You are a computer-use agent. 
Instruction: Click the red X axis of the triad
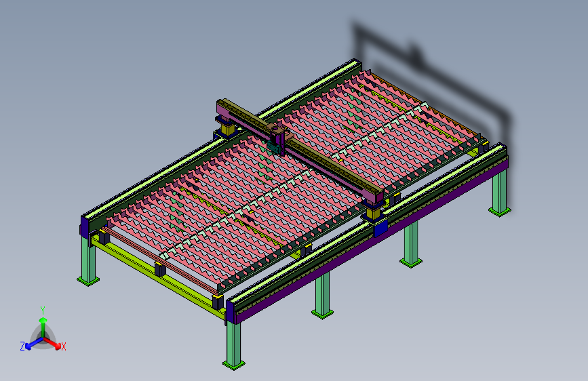(52, 343)
